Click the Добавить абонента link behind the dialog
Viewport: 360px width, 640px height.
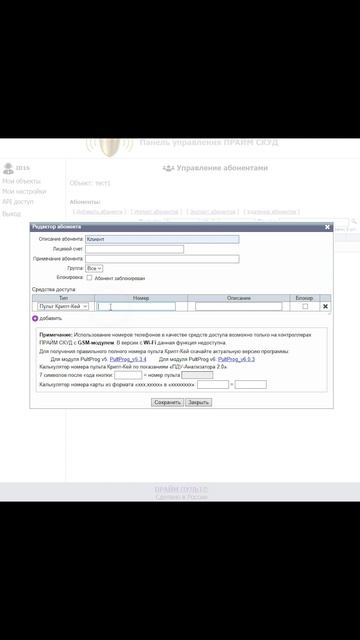point(100,212)
